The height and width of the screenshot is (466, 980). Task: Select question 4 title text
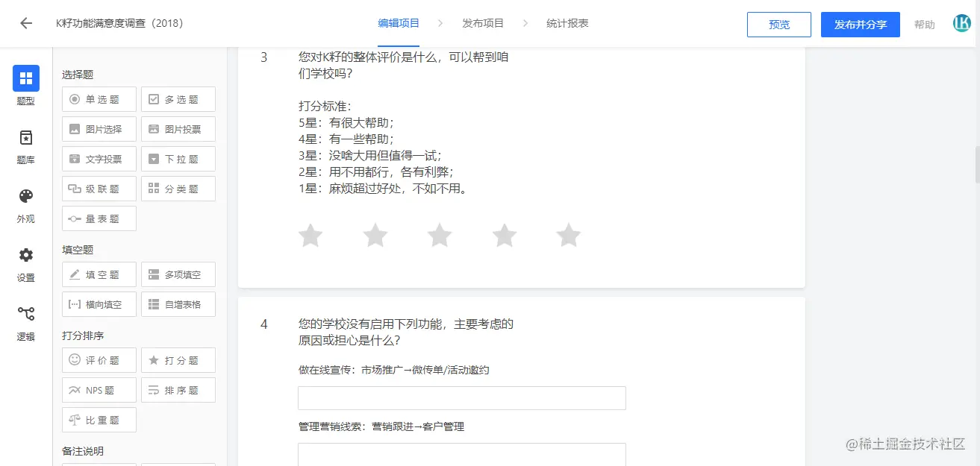click(405, 333)
